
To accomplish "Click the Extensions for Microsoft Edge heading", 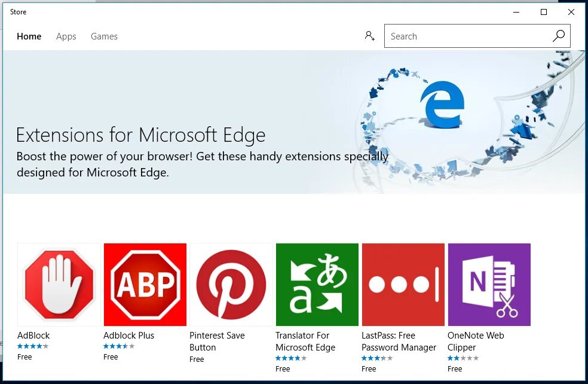I will pyautogui.click(x=141, y=135).
